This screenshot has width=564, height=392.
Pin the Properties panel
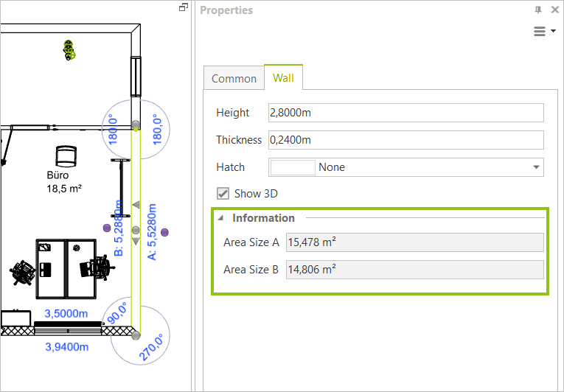tap(538, 10)
